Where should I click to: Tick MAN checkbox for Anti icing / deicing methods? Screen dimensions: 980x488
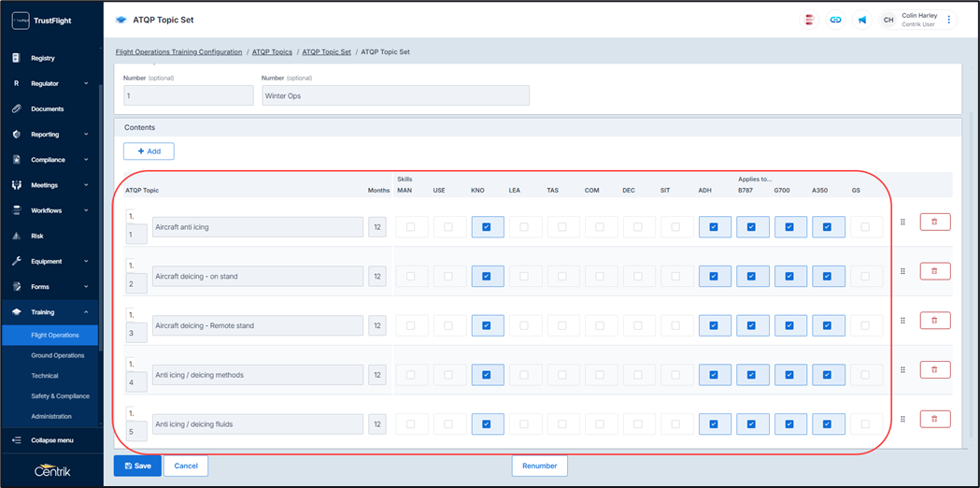[411, 375]
